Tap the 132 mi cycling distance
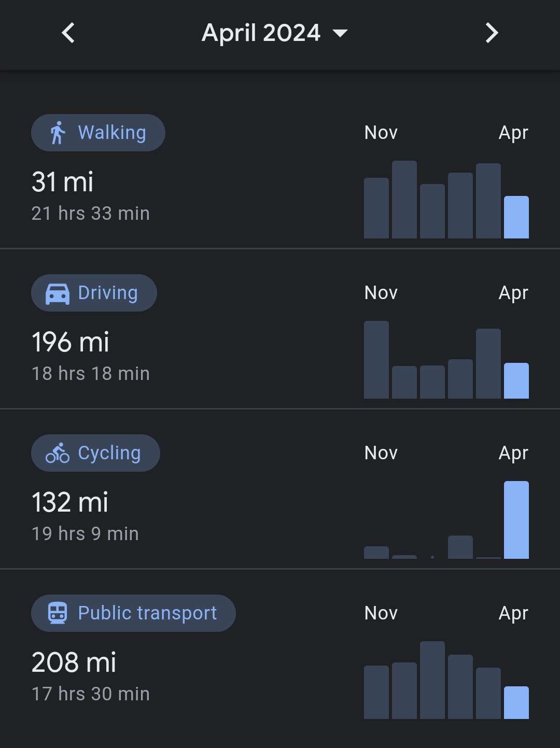This screenshot has width=560, height=748. coord(70,502)
